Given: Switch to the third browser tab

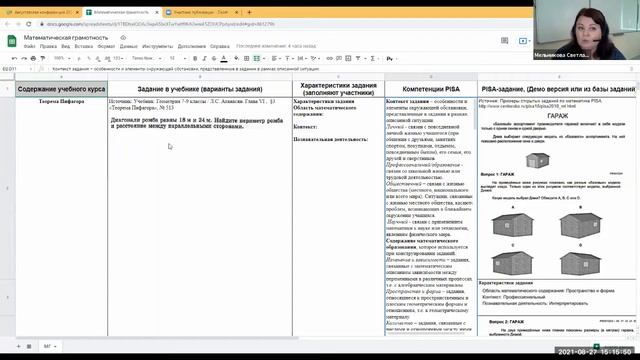Looking at the screenshot, I should [202, 12].
